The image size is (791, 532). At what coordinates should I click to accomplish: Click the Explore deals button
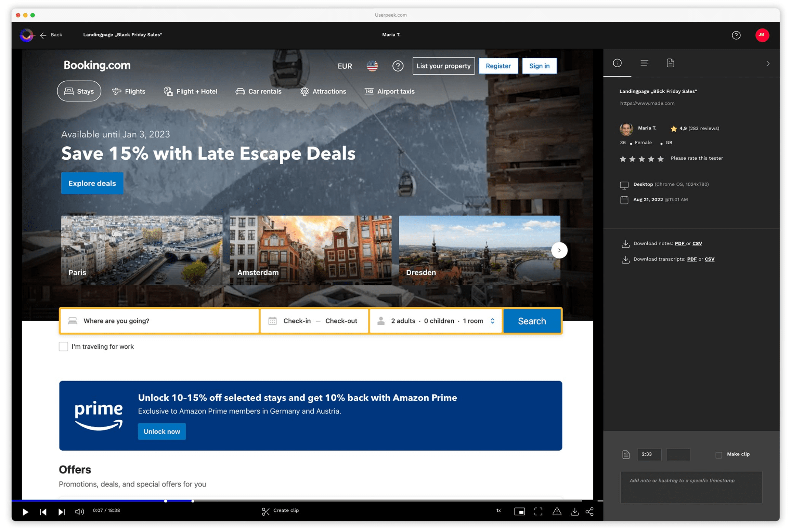click(x=92, y=183)
